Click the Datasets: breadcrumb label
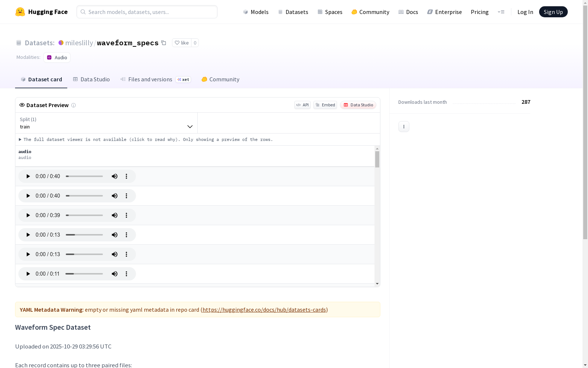Screen dimensions: 588x368 [39, 43]
